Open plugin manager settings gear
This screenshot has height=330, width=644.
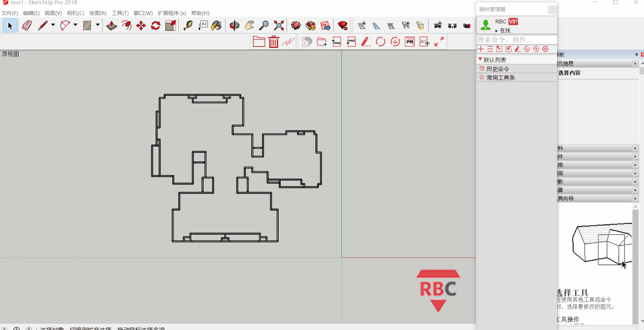545,49
